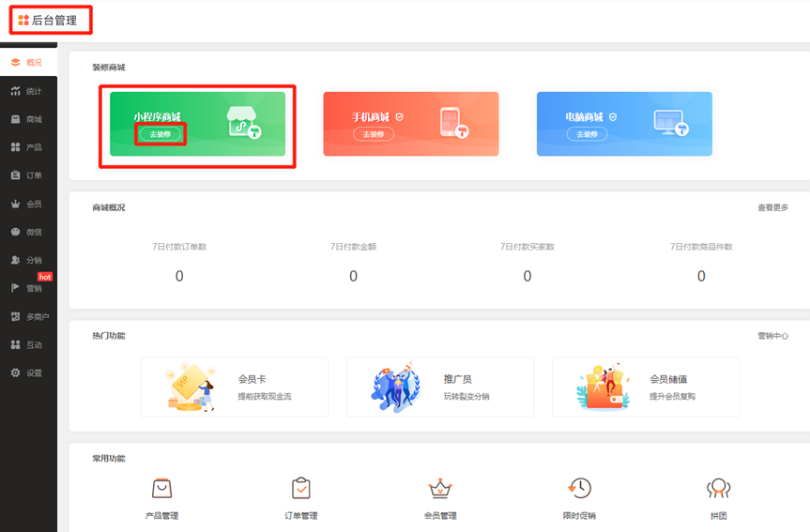Open 设置 in the sidebar
Viewport: 810px width, 532px height.
27,372
